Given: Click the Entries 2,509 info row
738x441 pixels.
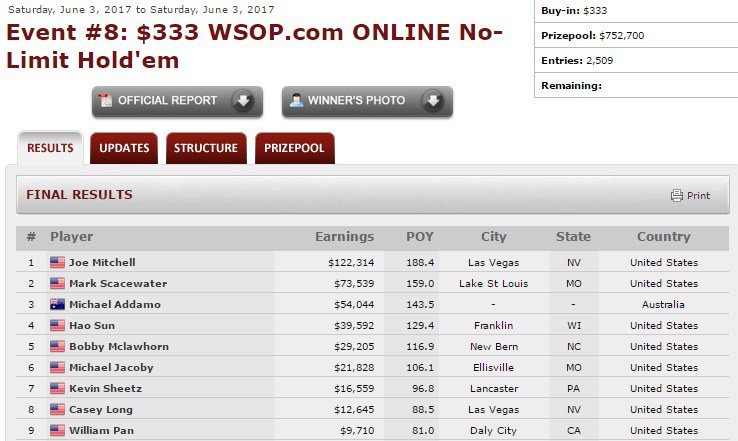Looking at the screenshot, I should pos(636,60).
